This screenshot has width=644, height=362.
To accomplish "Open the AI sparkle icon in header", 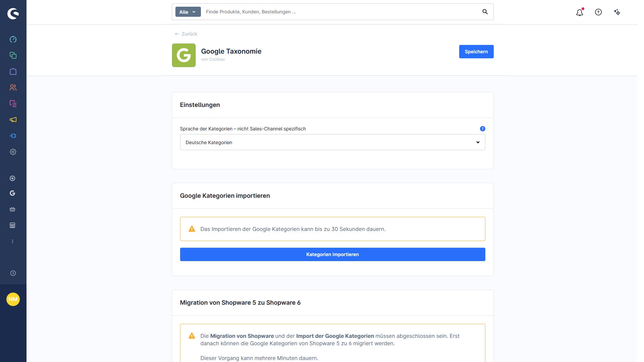I will click(617, 12).
